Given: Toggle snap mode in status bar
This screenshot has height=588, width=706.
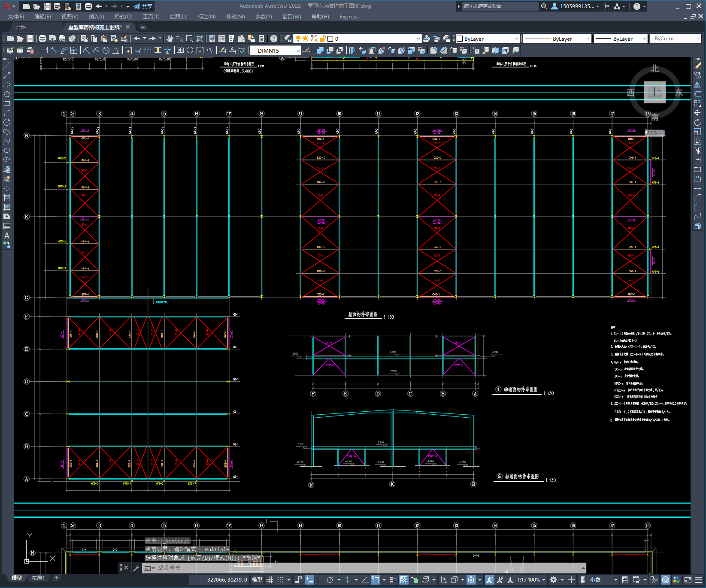Looking at the screenshot, I should tap(280, 580).
